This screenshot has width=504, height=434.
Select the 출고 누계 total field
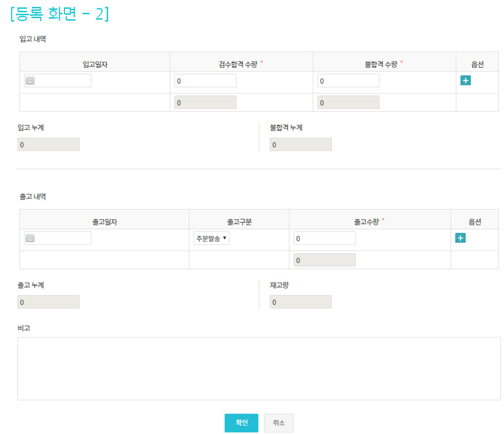click(x=48, y=302)
